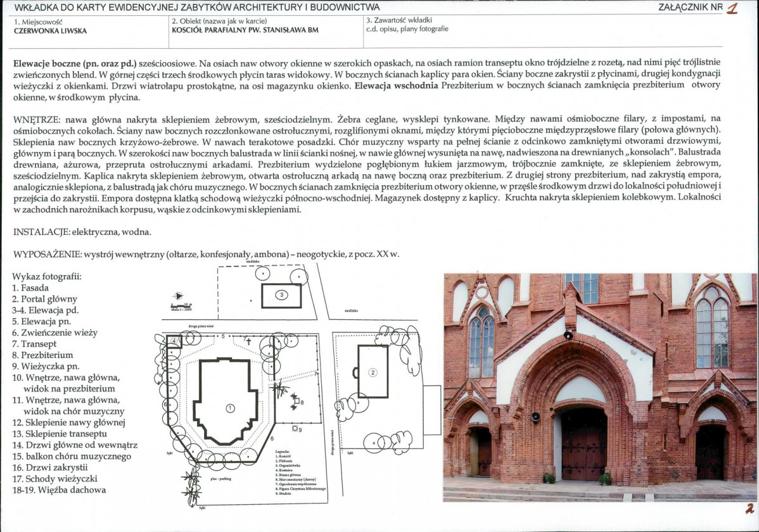Click the field label 1. Miejscowość
Screen dimensions: 759x532
coord(38,22)
